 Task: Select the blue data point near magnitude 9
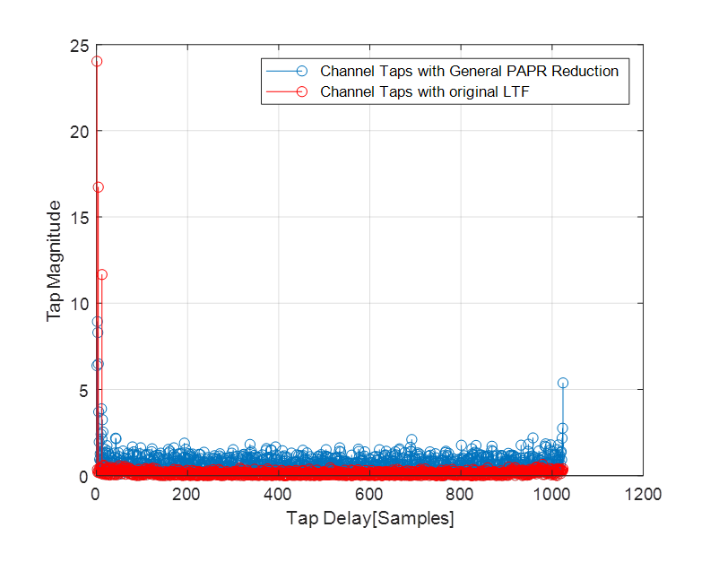[x=97, y=322]
